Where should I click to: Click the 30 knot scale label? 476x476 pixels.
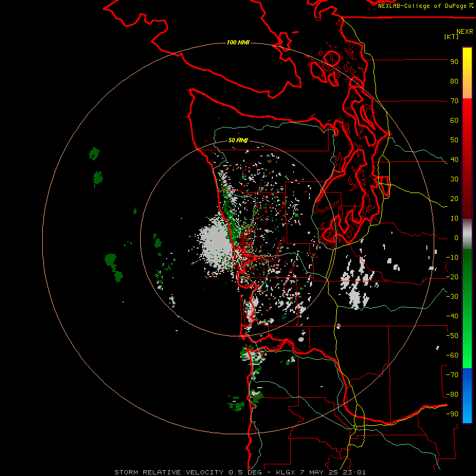[x=454, y=179]
